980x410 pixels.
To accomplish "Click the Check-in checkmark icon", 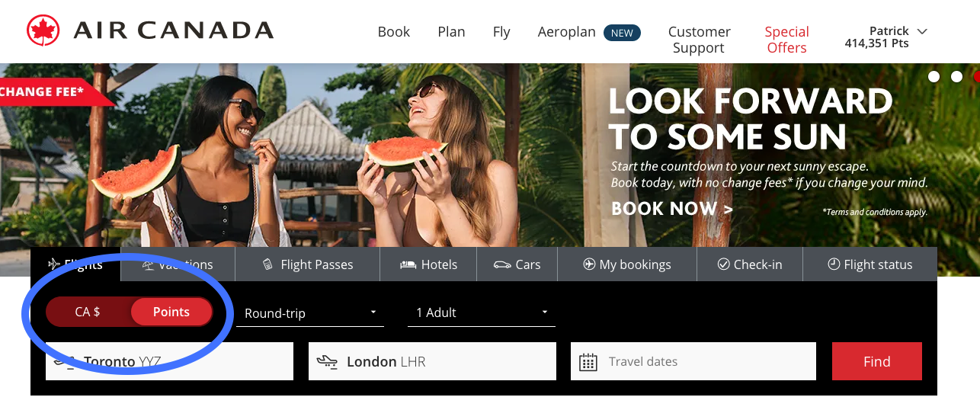I will (x=723, y=264).
